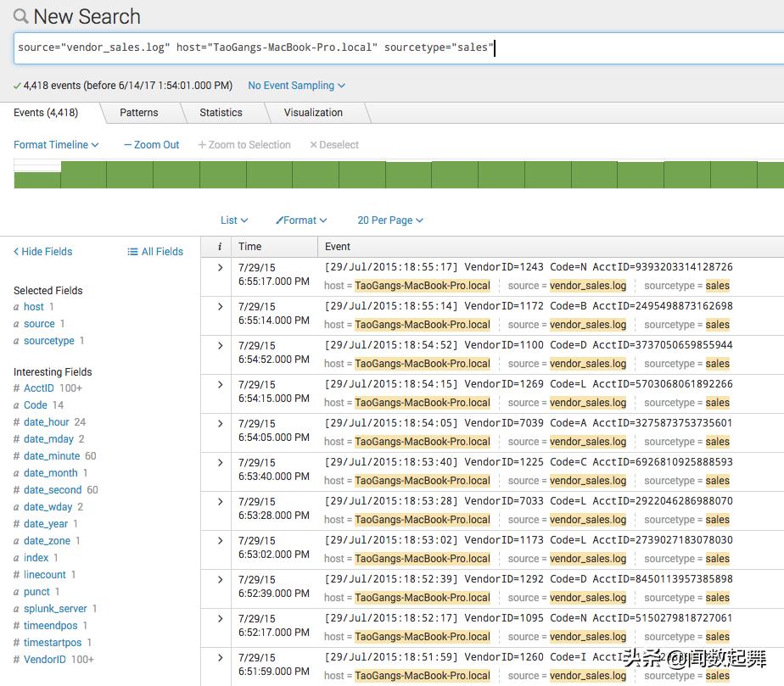This screenshot has height=686, width=784.
Task: Open the timeendpos field
Action: [x=51, y=626]
